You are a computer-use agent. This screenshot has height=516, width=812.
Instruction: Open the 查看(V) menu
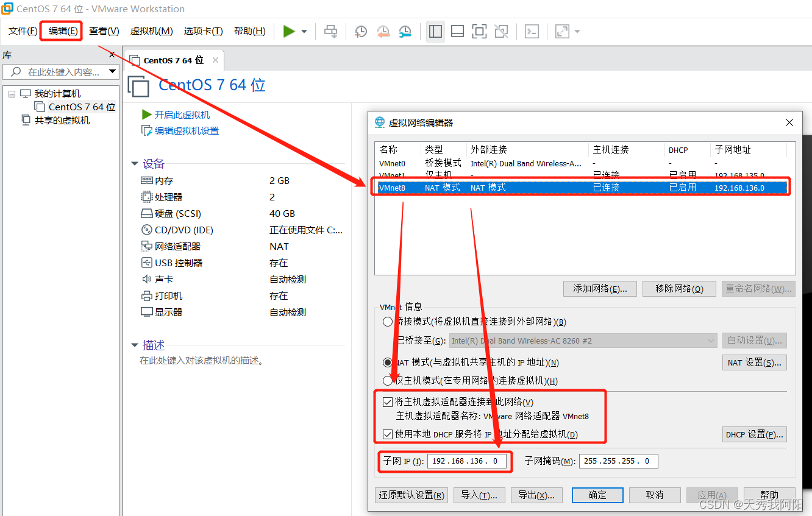pos(104,31)
